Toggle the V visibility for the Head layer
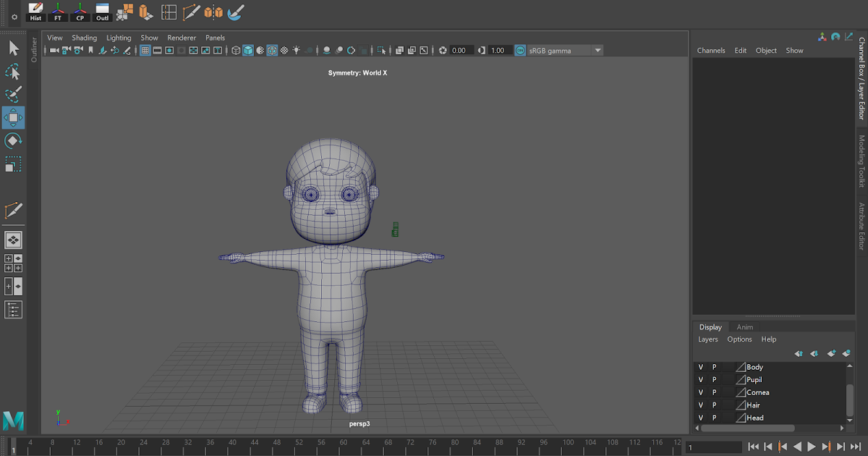 tap(700, 418)
